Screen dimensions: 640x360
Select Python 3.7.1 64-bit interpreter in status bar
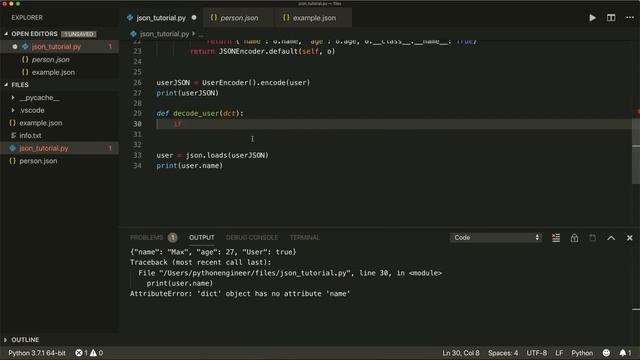coord(37,353)
